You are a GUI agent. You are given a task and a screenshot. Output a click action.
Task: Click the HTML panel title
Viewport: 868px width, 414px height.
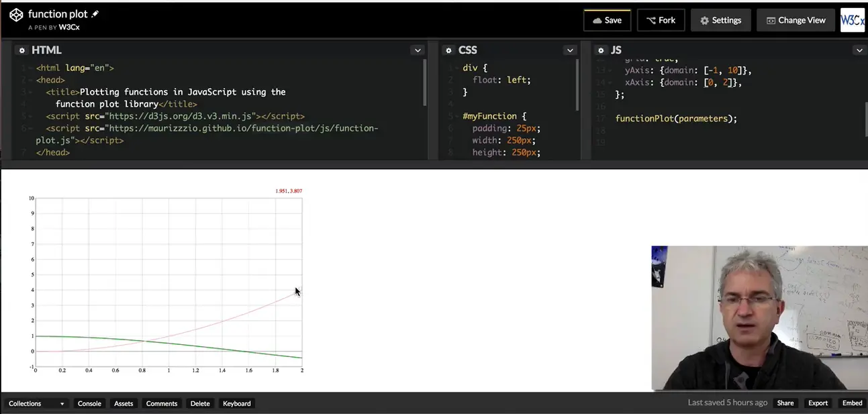46,50
